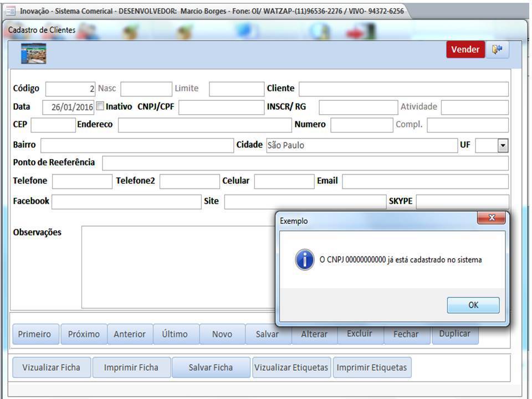Focus the Código input field
532x399 pixels.
click(70, 89)
